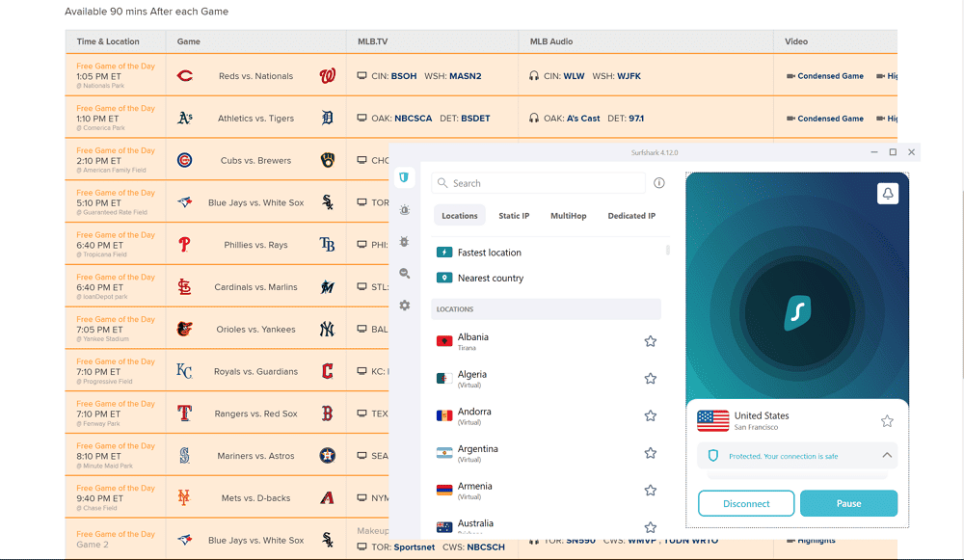Listen to WJFK audio for Nationals
The image size is (964, 560).
click(629, 76)
